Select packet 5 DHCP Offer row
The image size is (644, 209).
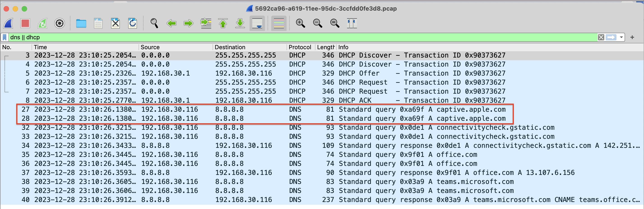coord(322,73)
